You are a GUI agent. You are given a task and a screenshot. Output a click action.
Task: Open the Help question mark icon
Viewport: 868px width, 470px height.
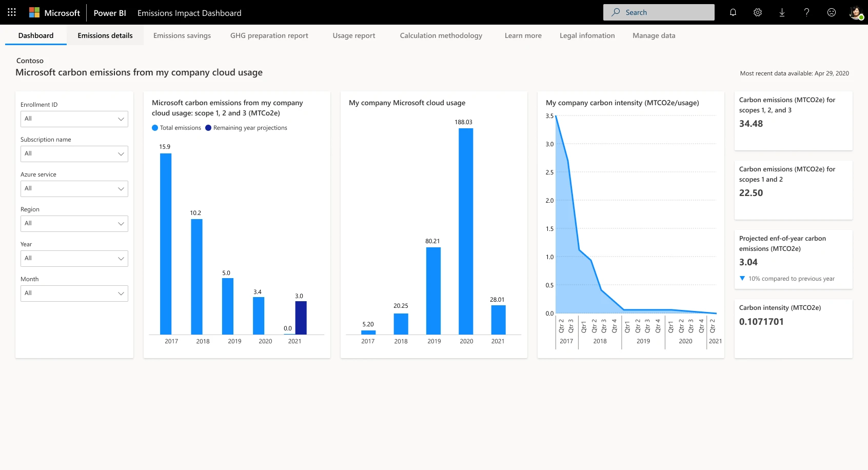806,12
